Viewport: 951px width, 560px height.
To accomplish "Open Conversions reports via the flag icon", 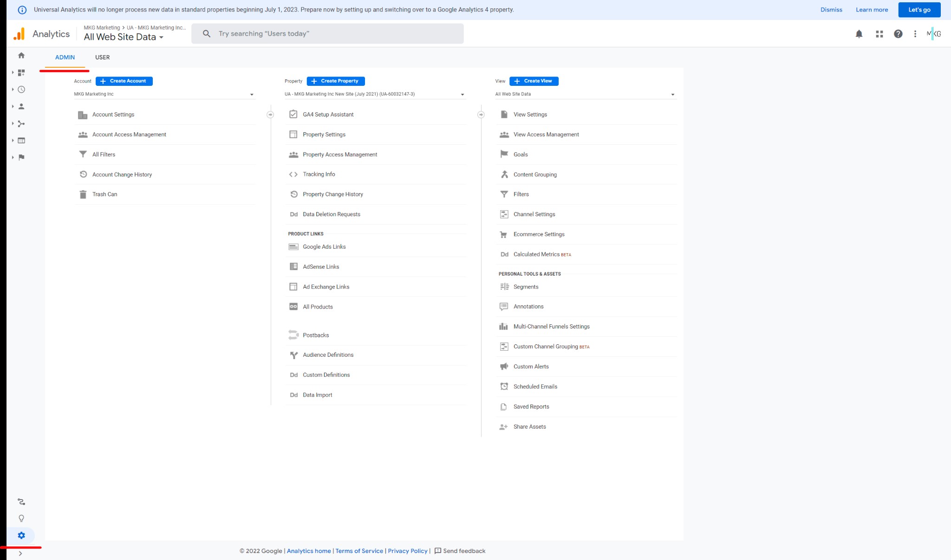I will [21, 157].
